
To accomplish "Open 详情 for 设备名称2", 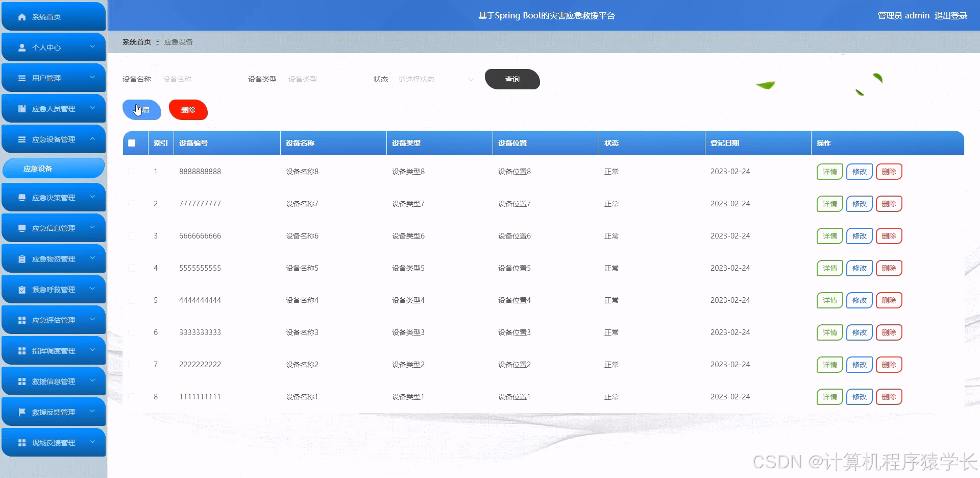I will [830, 365].
